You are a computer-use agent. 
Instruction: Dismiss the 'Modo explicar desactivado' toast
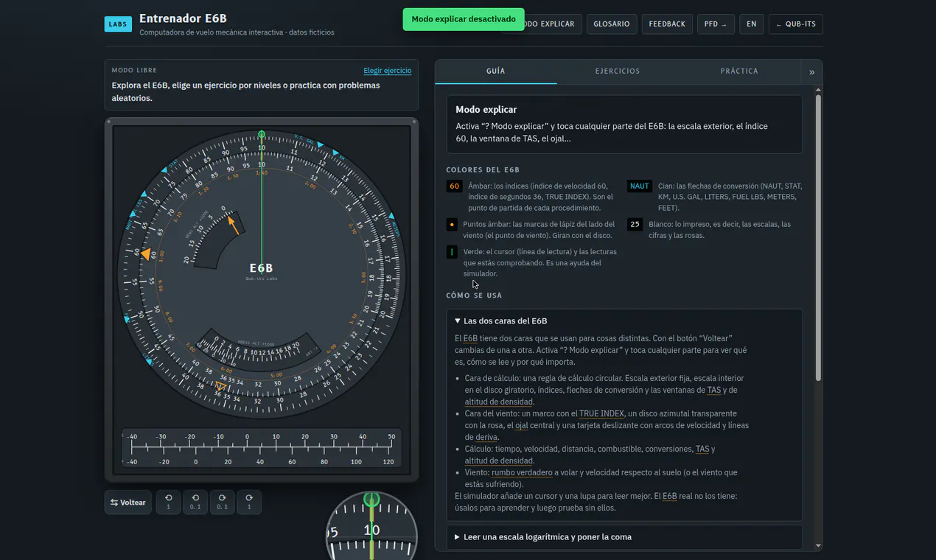point(464,19)
